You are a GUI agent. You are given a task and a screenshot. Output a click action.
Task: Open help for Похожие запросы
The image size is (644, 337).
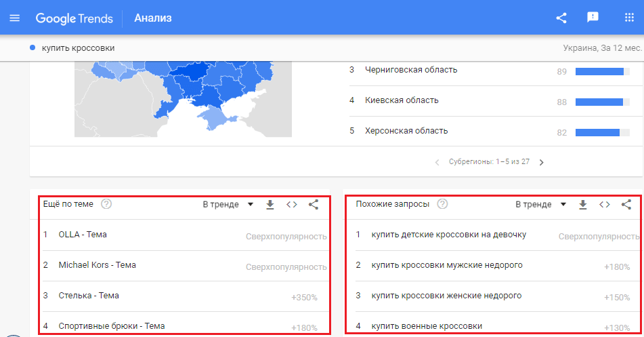[442, 204]
